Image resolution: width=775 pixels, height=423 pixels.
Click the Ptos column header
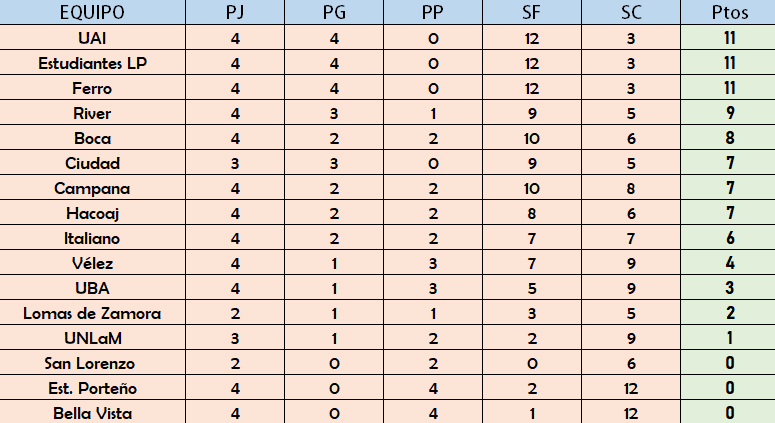click(728, 12)
